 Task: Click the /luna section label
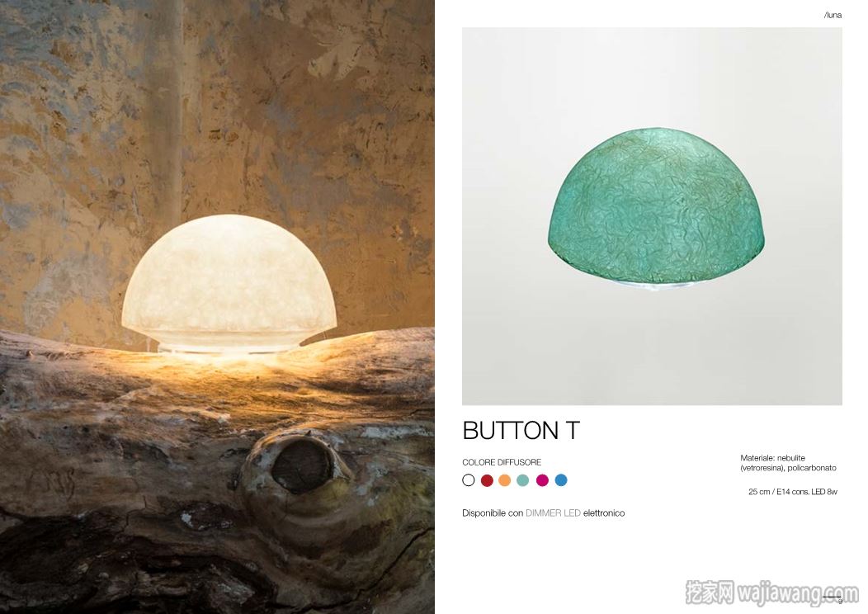click(x=833, y=16)
